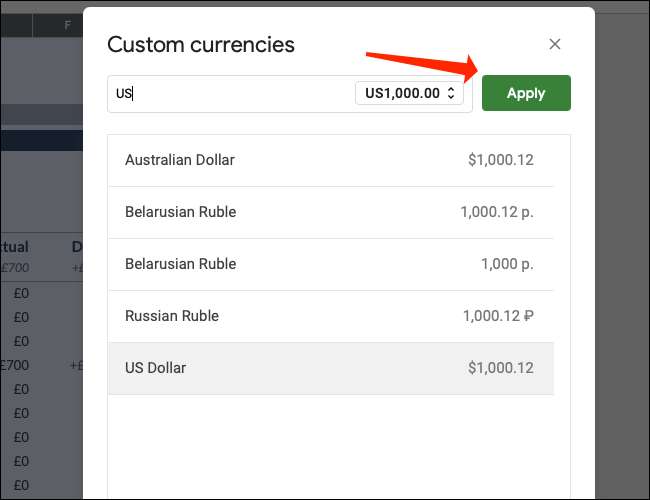Click the Custom currencies dialog title
This screenshot has width=650, height=500.
pyautogui.click(x=201, y=44)
